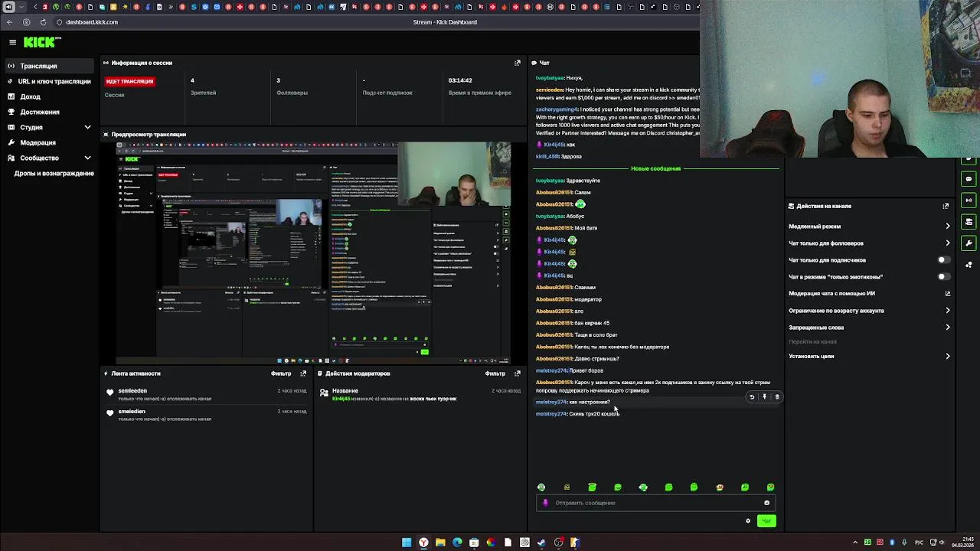Click the Отправить сообщение chat input
The image size is (980, 551).
[x=657, y=503]
